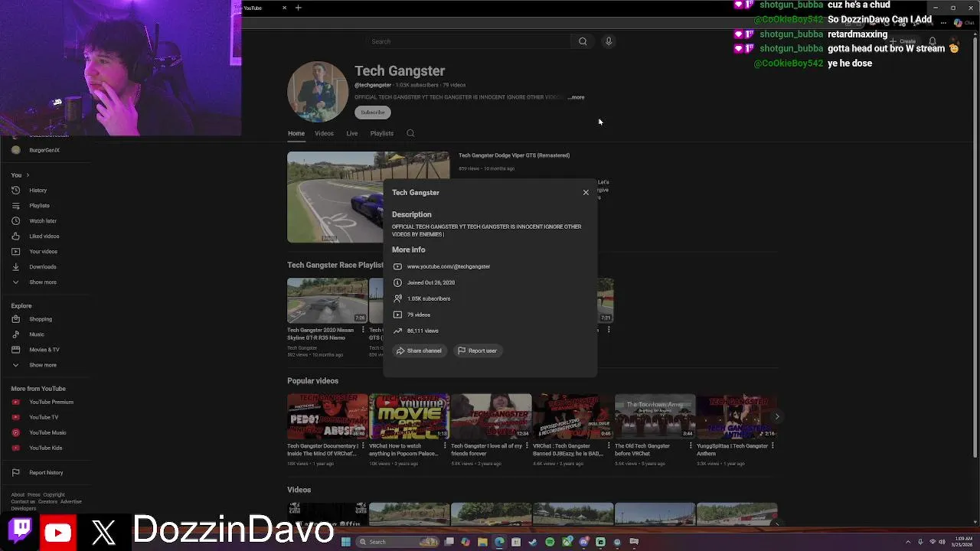This screenshot has height=551, width=980.
Task: Switch to the channel Home tab
Action: pyautogui.click(x=296, y=133)
